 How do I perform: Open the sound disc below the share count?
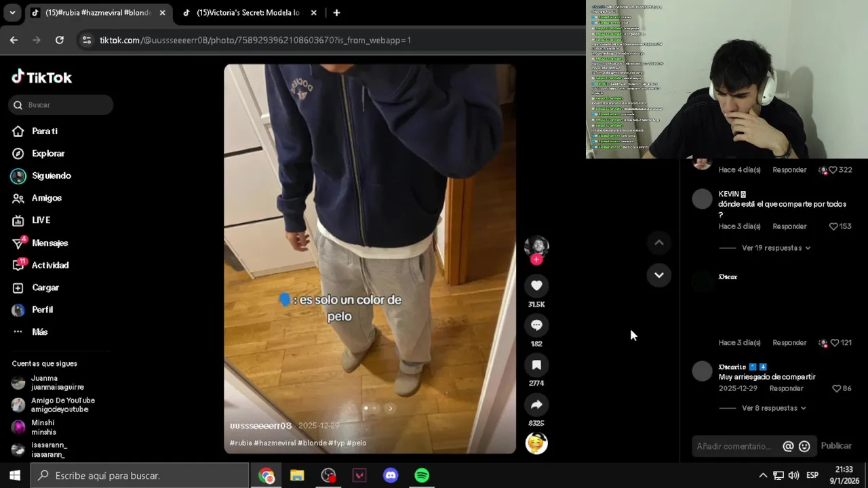tap(536, 443)
